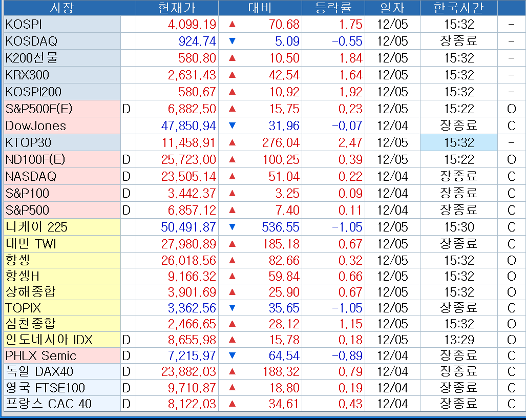Select the K200선물 market name
The image size is (526, 420).
tap(32, 58)
